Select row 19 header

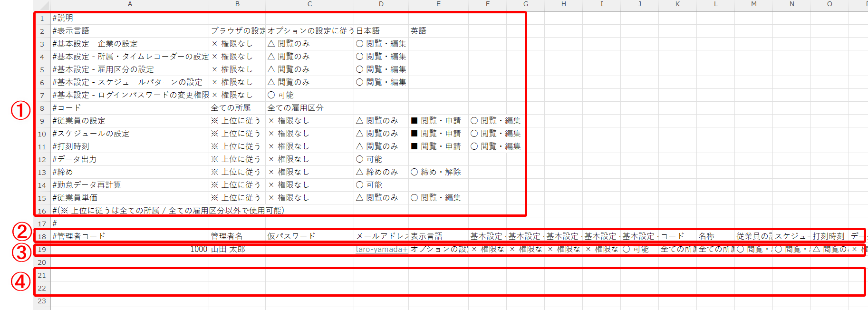coord(42,249)
